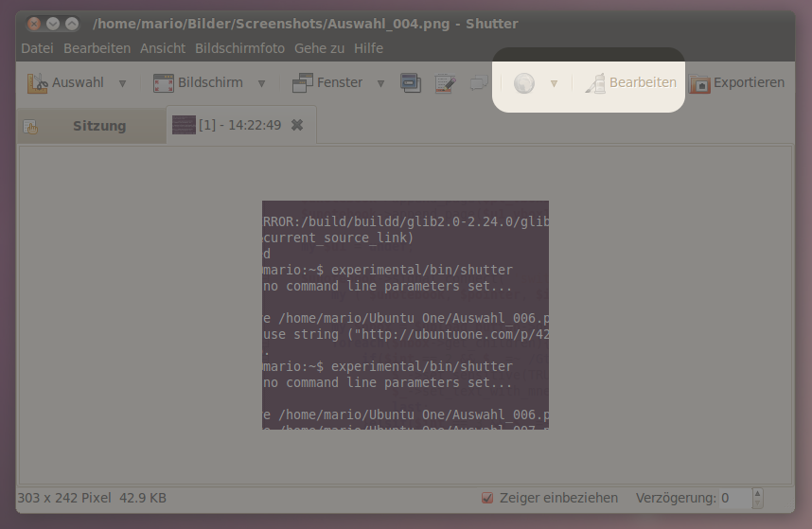Screen dimensions: 812x529
Task: Open the Datei menu
Action: (x=37, y=48)
